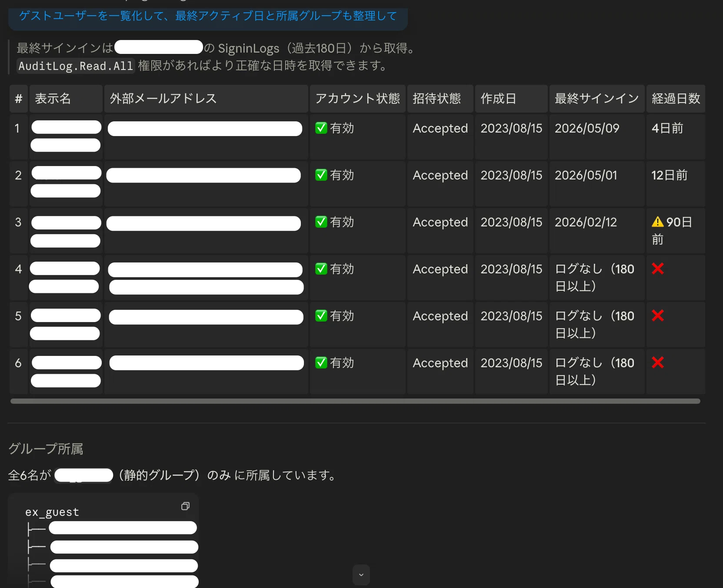The width and height of the screenshot is (723, 588).
Task: Click the 作成日 column header
Action: coord(511,99)
